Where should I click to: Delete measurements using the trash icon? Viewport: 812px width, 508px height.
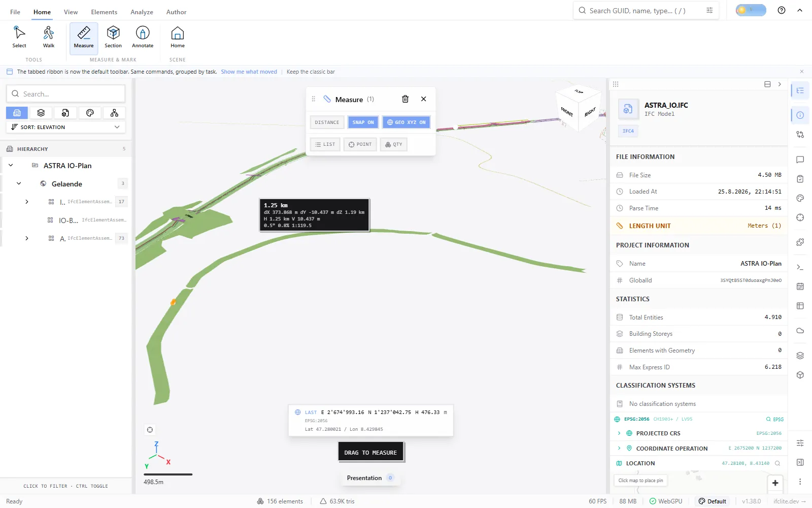tap(405, 99)
